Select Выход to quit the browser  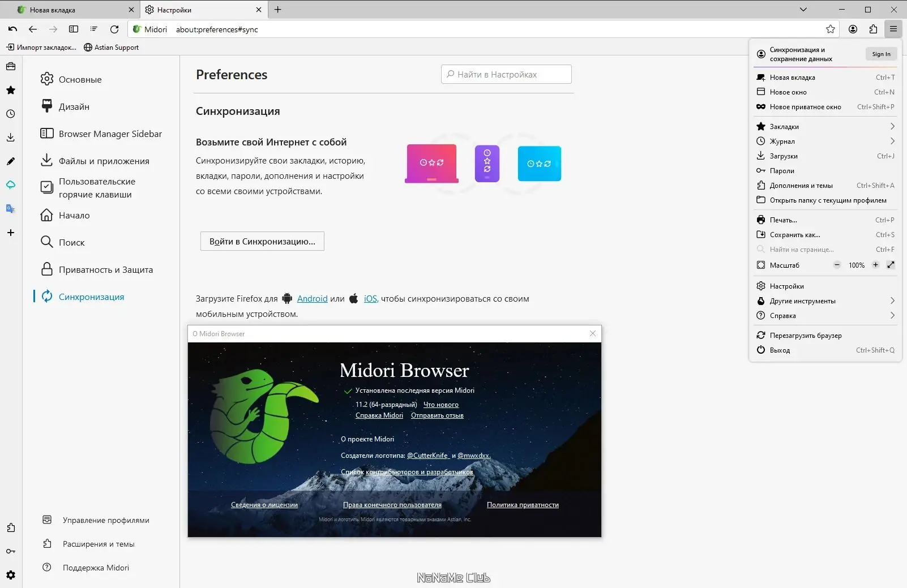point(825,350)
